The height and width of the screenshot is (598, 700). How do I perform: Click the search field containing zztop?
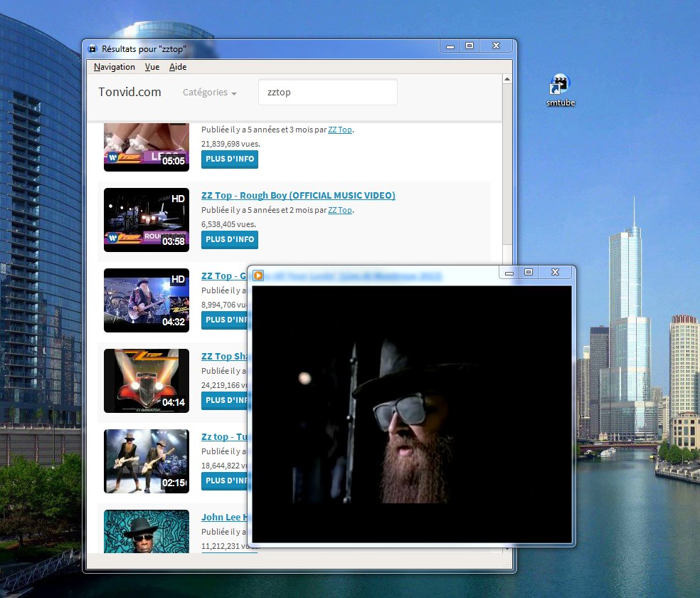coord(328,92)
